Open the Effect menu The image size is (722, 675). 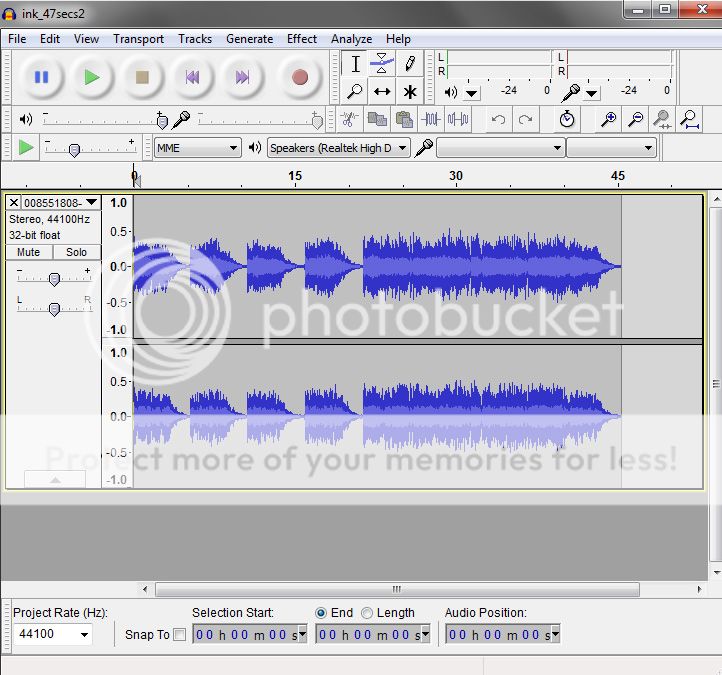[x=301, y=39]
